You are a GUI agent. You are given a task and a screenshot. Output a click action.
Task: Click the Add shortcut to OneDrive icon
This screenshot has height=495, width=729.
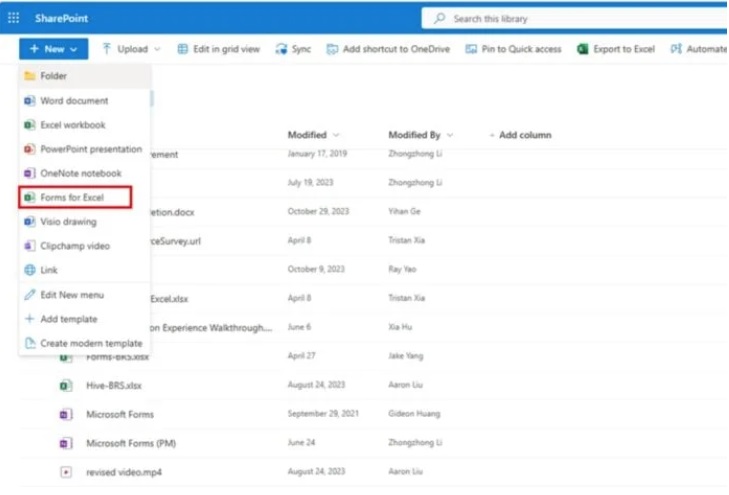332,49
